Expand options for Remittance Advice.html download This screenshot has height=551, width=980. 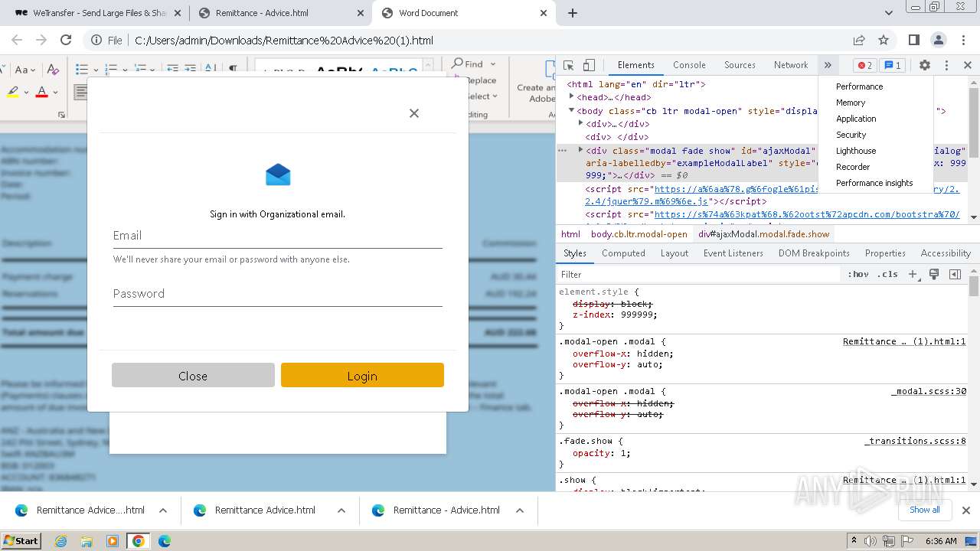[x=341, y=510]
